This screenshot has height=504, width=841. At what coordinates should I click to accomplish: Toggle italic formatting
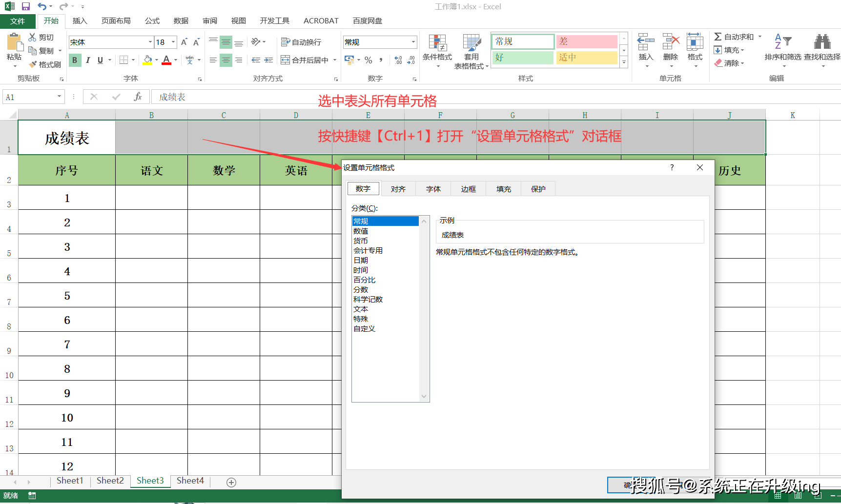(88, 60)
